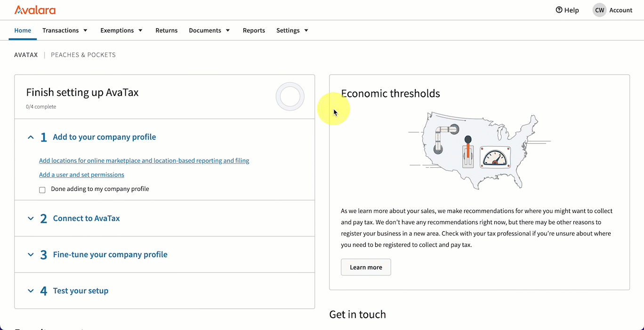Image resolution: width=644 pixels, height=330 pixels.
Task: Open 'Add a user and set permissions' link
Action: tap(81, 175)
